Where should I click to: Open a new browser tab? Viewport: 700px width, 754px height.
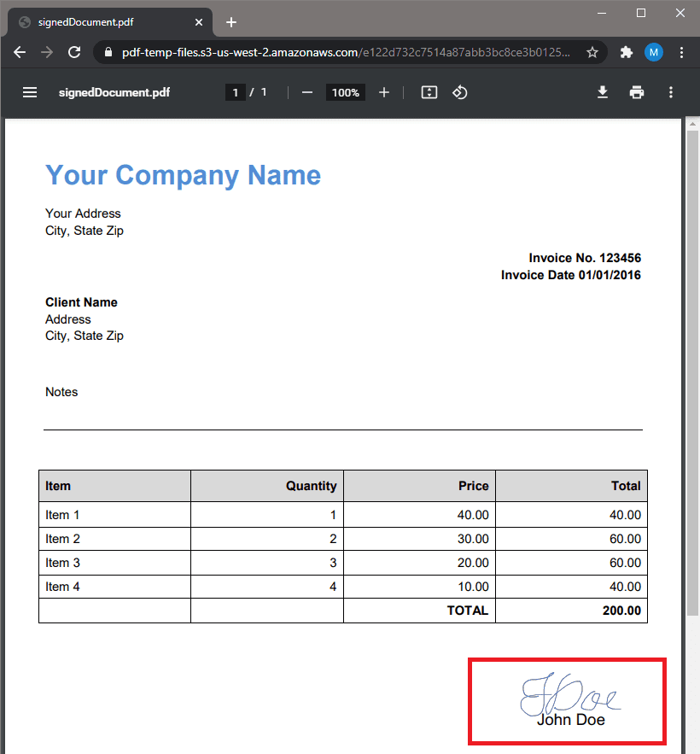231,22
